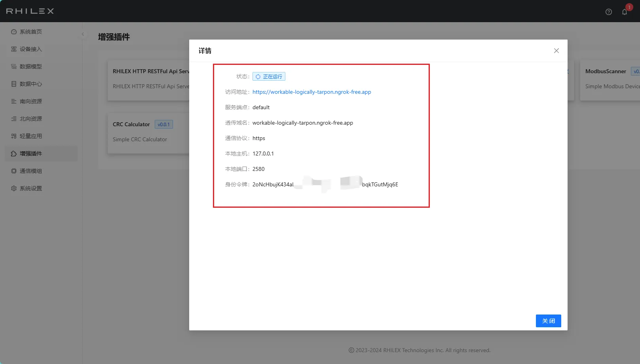Click the blue 关闭 button
640x364 pixels.
(x=549, y=321)
